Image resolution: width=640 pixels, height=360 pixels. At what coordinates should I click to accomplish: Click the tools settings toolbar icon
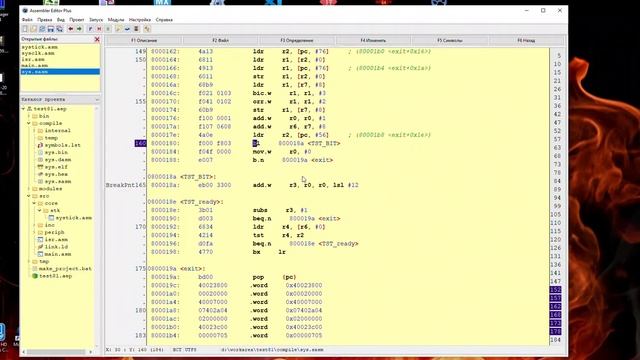(147, 29)
